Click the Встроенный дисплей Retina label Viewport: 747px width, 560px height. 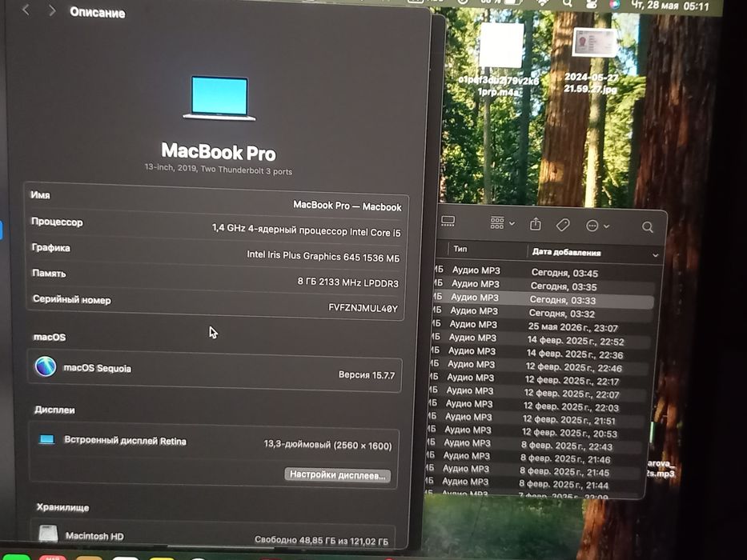click(125, 441)
